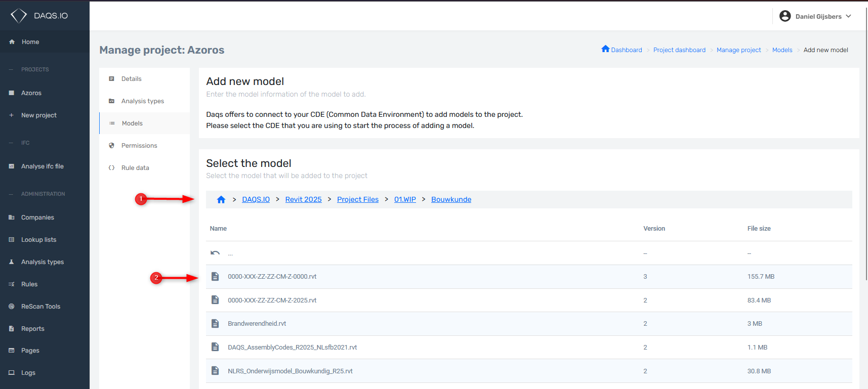The width and height of the screenshot is (868, 389).
Task: Click the Logs monitor icon
Action: tap(12, 373)
